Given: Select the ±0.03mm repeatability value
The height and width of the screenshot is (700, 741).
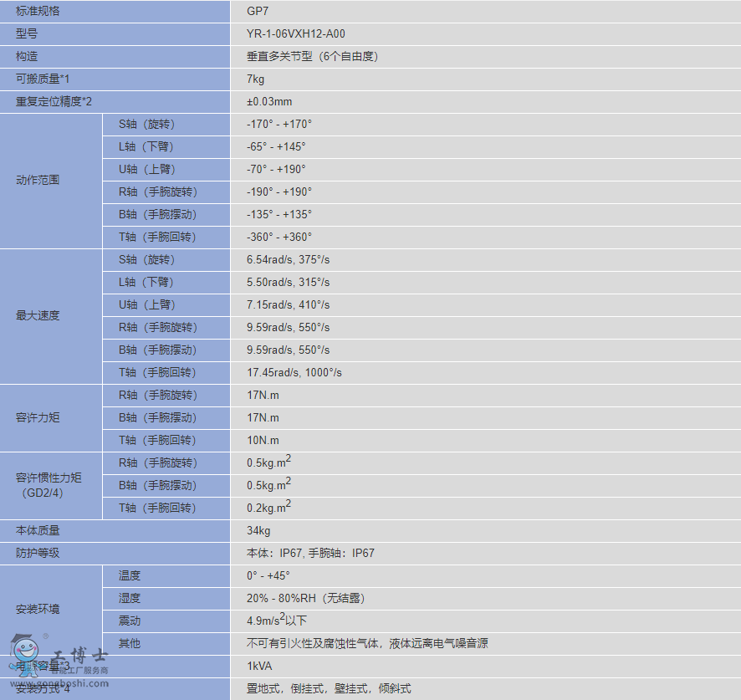Looking at the screenshot, I should tap(269, 102).
